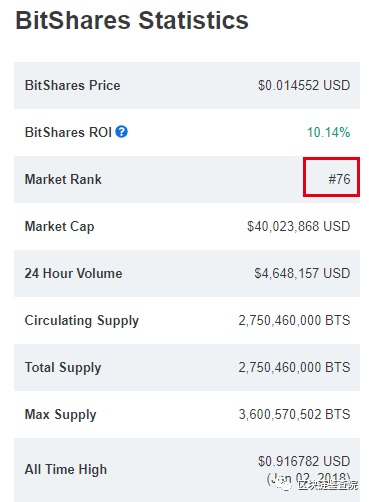Select the BitShares Statistics heading
Screen dimensions: 369x502
[132, 21]
